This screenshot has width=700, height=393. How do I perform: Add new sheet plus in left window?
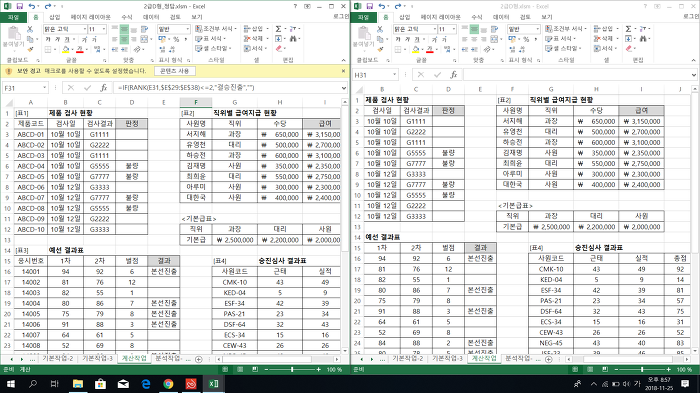click(199, 359)
